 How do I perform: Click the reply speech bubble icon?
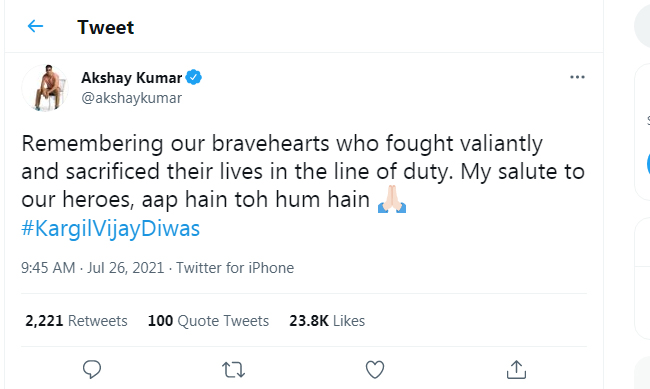(x=92, y=370)
